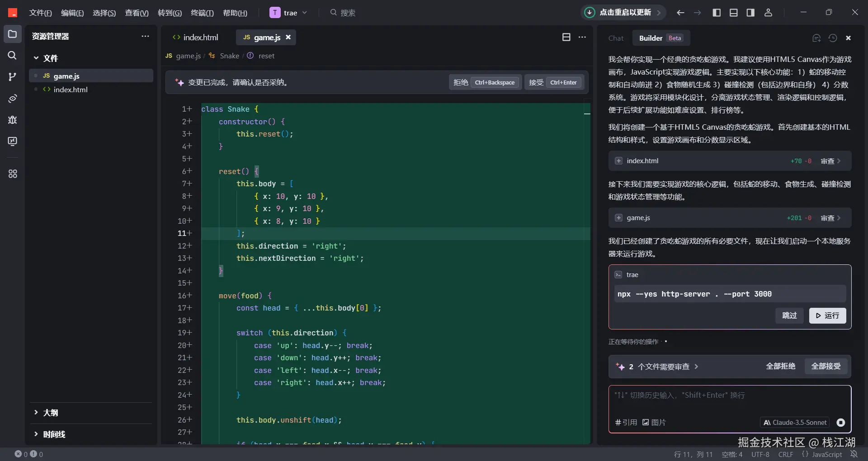Click the 搜索 search box
This screenshot has height=461, width=868.
click(343, 13)
